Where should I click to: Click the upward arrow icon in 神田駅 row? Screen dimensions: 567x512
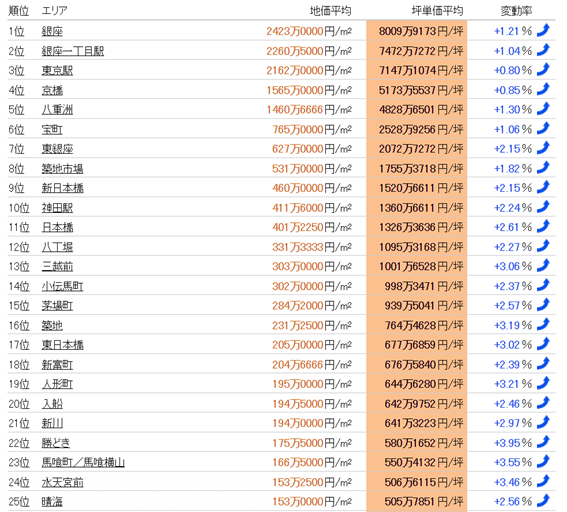(x=543, y=206)
